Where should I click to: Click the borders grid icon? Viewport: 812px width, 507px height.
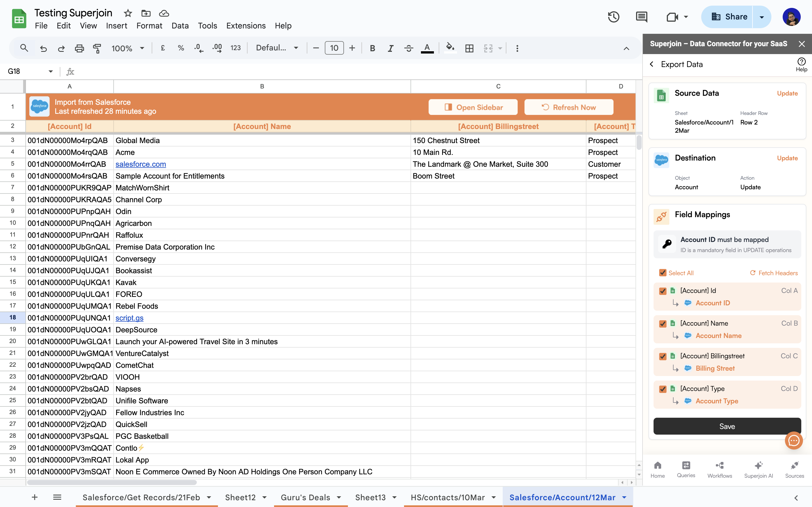tap(469, 48)
